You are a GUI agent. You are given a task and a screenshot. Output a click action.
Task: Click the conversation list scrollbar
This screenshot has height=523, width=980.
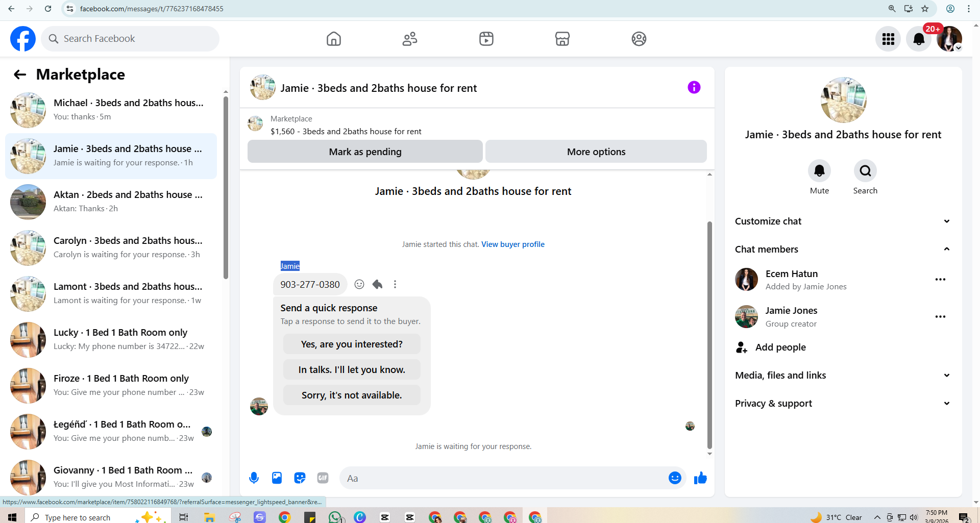pyautogui.click(x=226, y=187)
